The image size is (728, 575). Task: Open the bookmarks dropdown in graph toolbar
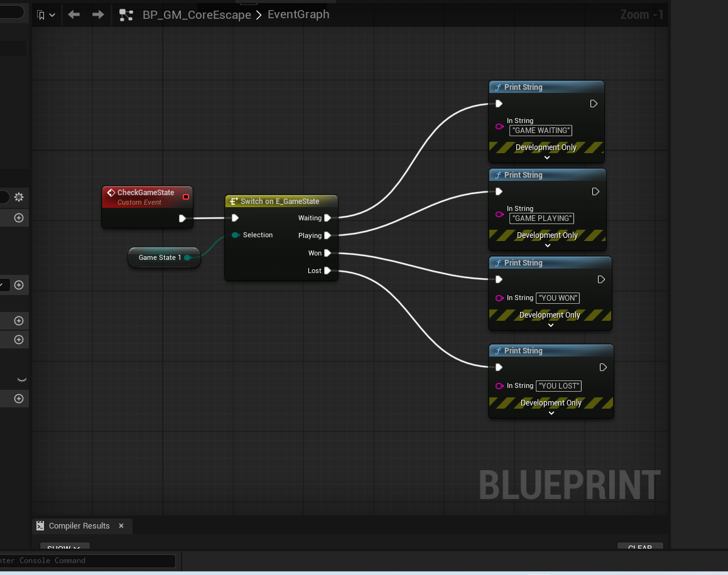[46, 15]
